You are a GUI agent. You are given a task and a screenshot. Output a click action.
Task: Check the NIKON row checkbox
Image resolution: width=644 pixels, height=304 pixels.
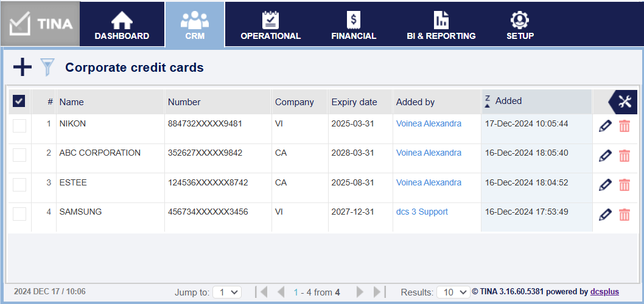19,126
